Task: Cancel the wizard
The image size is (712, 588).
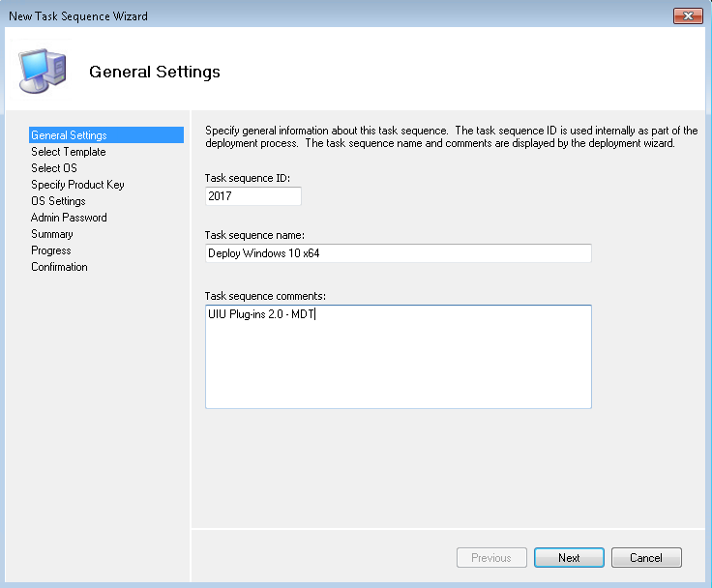Action: [646, 558]
